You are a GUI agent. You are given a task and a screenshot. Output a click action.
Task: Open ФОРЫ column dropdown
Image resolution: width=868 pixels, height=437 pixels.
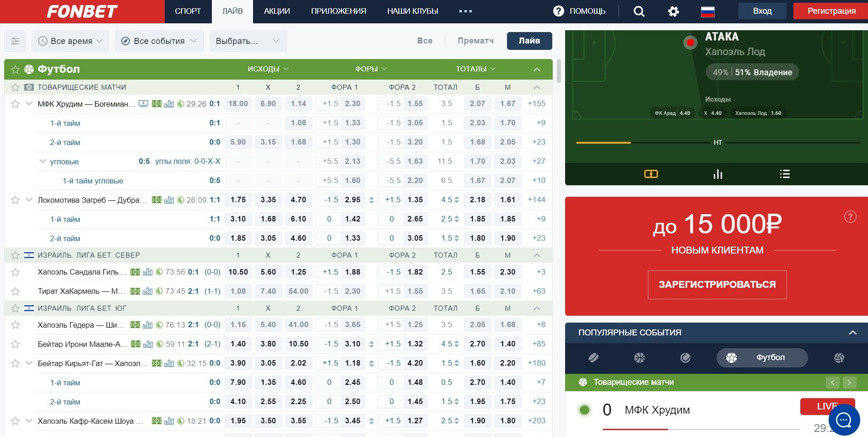pos(371,69)
